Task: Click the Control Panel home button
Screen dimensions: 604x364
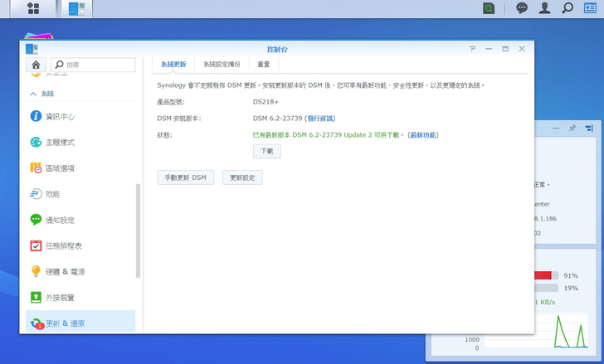Action: click(x=36, y=65)
